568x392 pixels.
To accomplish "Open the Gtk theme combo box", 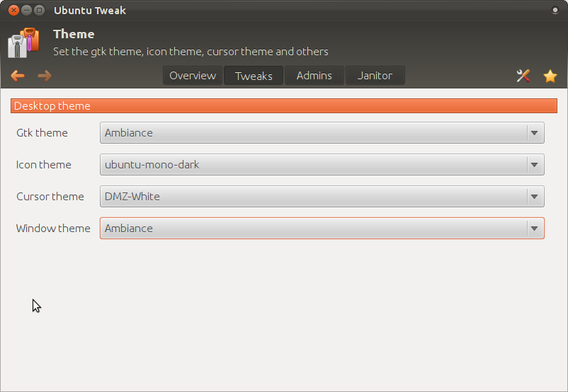I will [x=322, y=133].
